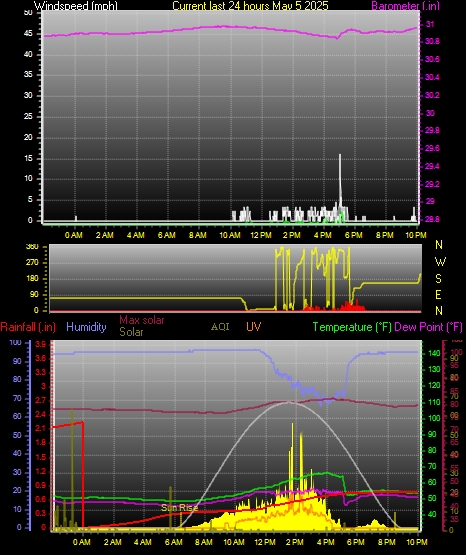Click the "100" humidity axis value
The width and height of the screenshot is (466, 555).
(x=15, y=342)
